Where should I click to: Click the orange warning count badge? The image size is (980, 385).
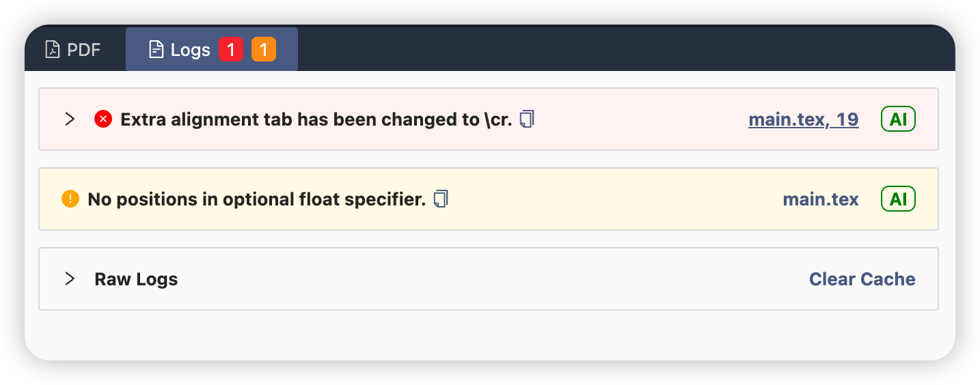tap(264, 50)
